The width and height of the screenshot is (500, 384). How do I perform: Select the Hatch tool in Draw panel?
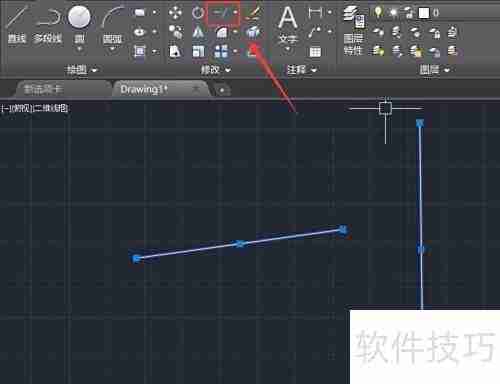pyautogui.click(x=139, y=52)
